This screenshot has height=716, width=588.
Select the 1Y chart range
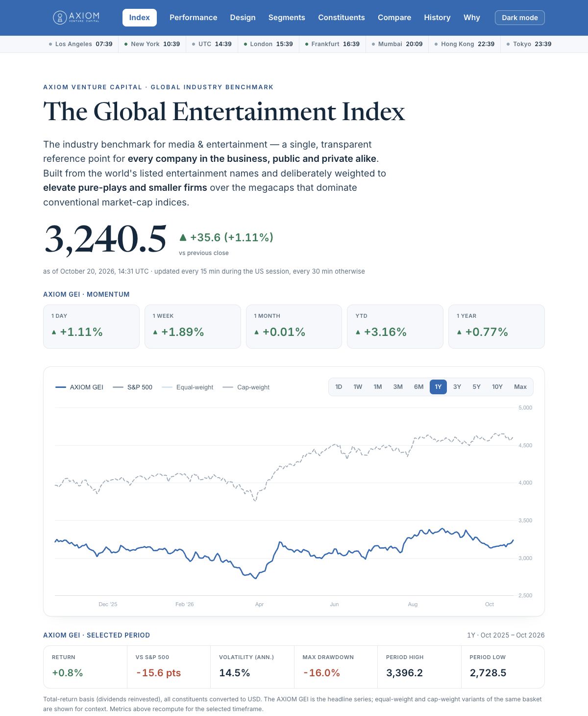click(438, 387)
